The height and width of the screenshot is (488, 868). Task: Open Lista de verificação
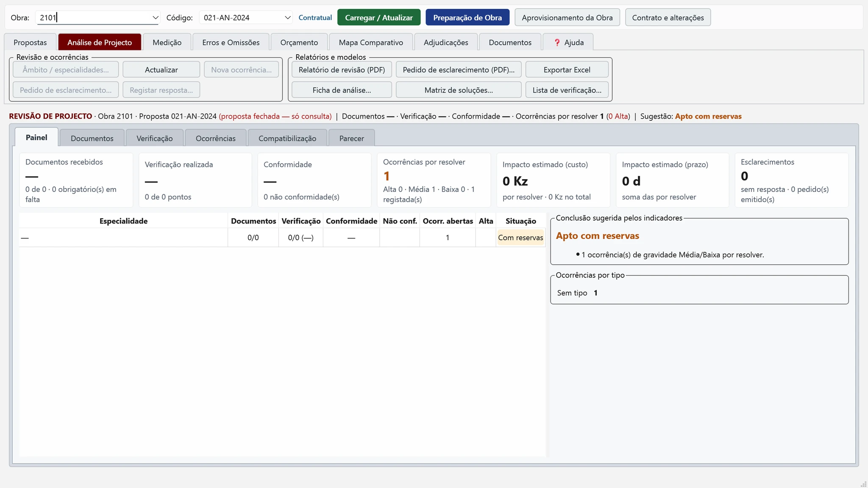(567, 90)
